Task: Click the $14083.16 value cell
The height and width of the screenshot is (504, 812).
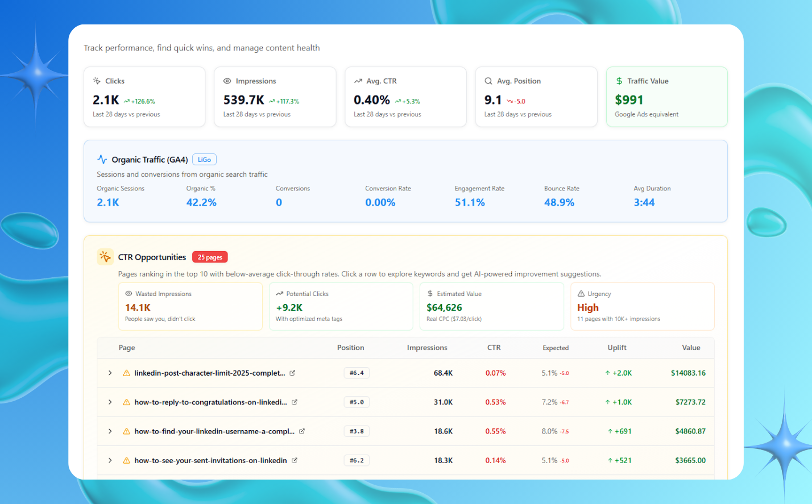Action: [x=688, y=373]
